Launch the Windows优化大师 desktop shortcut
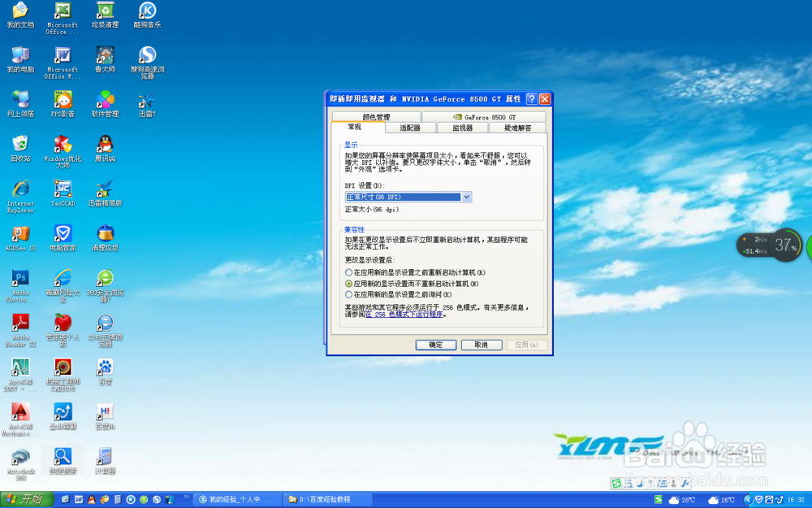The width and height of the screenshot is (812, 508). point(63,152)
